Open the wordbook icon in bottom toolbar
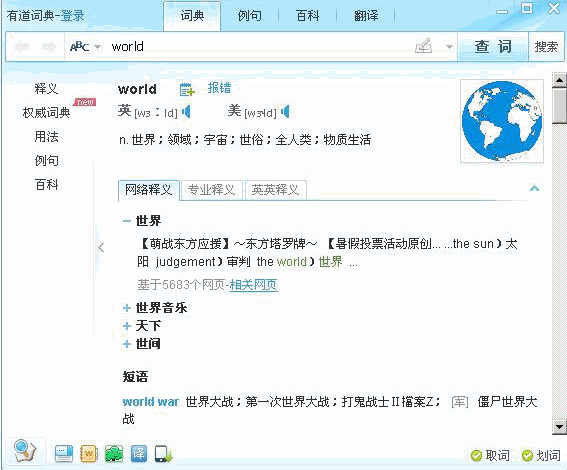Viewport: 567px width, 470px height. pyautogui.click(x=89, y=453)
